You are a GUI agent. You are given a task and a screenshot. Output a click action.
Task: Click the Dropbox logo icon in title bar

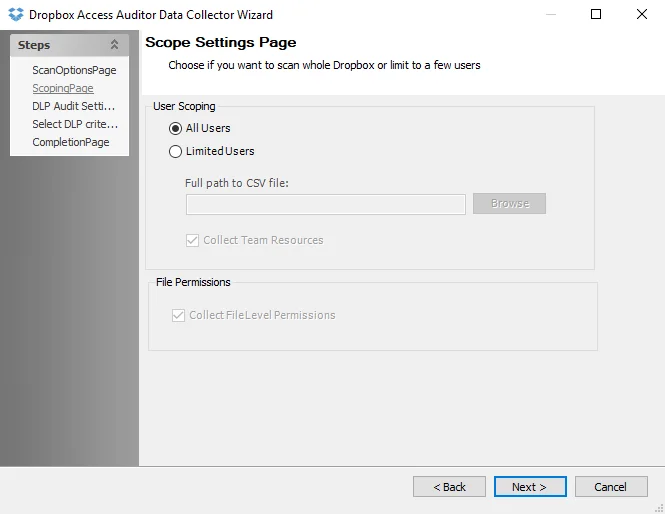click(16, 14)
